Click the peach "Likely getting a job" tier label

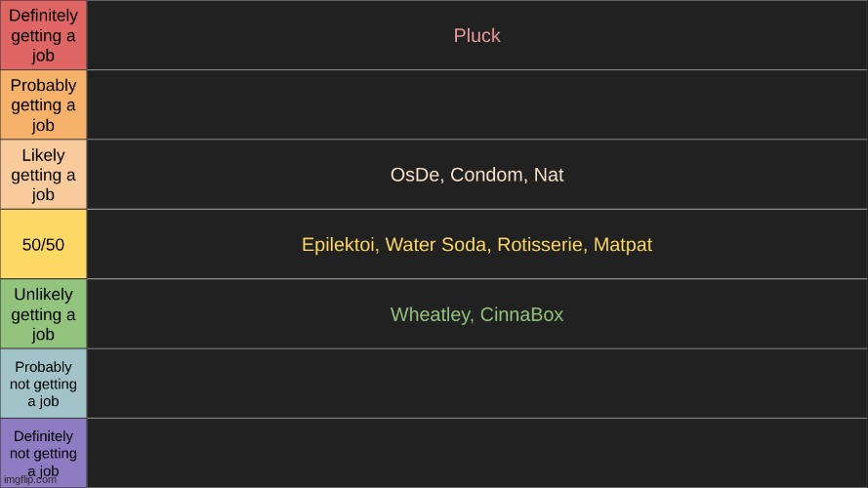click(x=43, y=175)
